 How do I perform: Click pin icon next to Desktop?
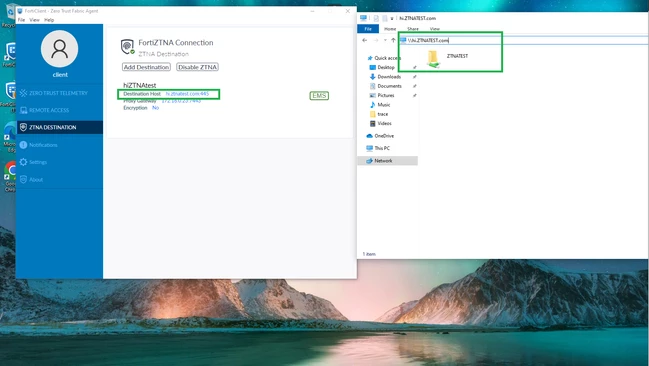[414, 67]
